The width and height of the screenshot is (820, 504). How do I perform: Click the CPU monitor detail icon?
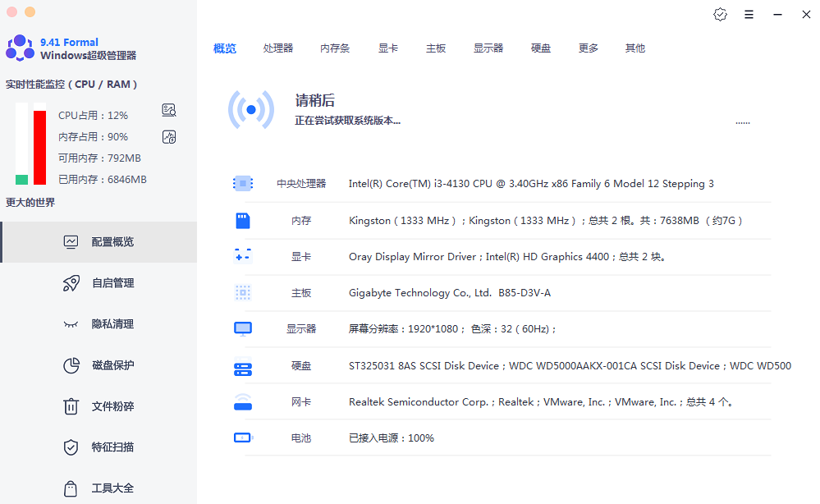coord(169,111)
